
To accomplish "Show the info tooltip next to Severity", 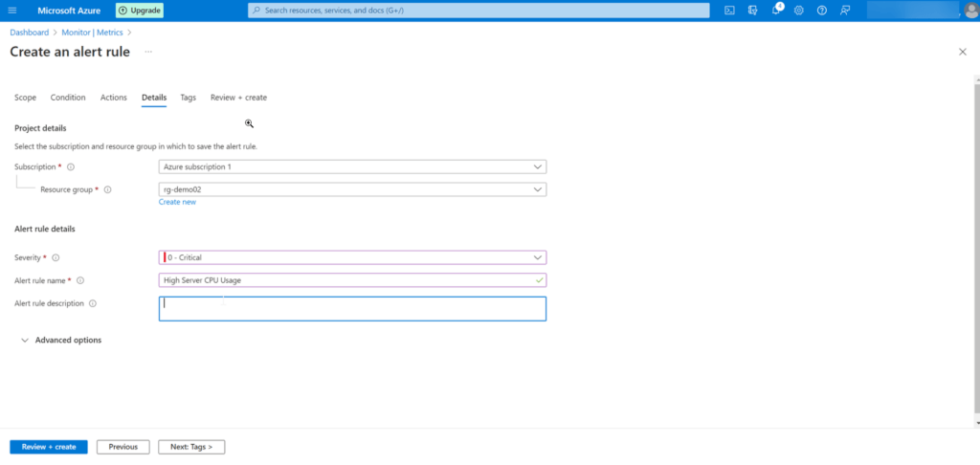I will (56, 257).
